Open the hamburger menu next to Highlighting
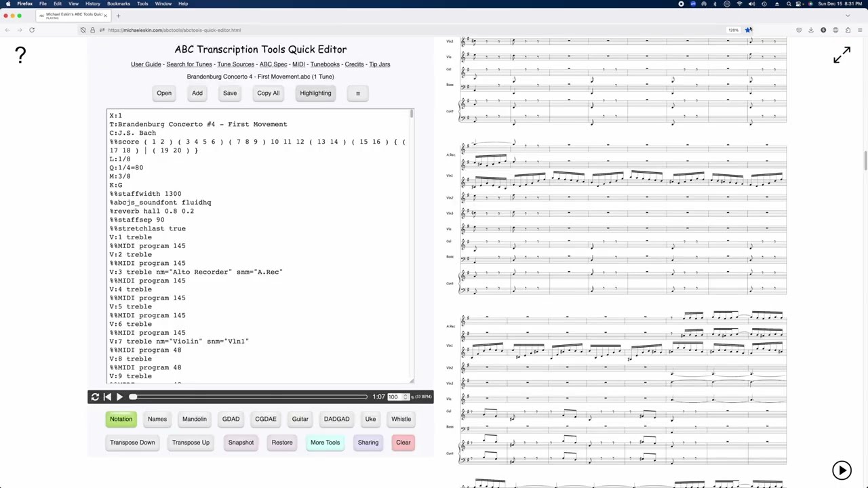868x488 pixels. click(x=358, y=93)
